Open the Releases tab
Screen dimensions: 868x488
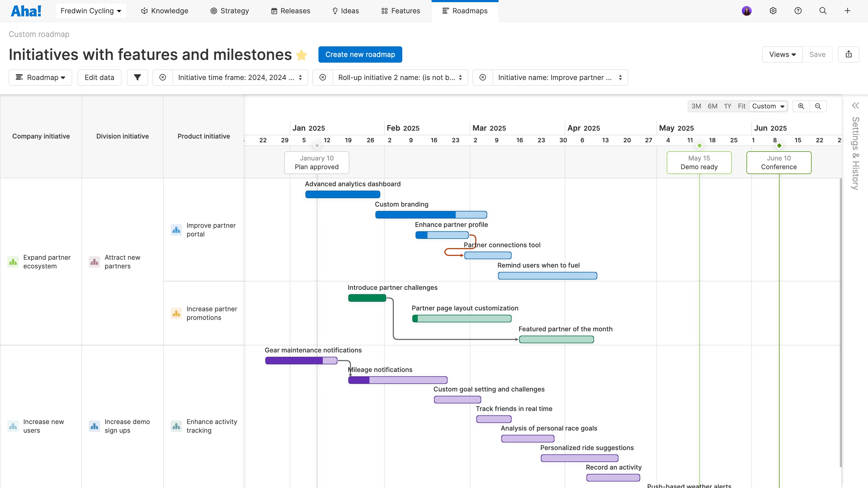[291, 11]
